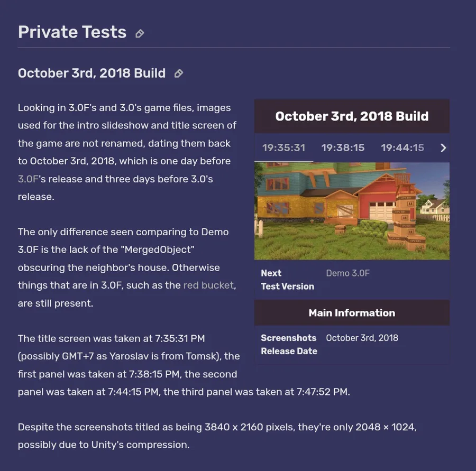Click the edit pencil beside Private Tests
The height and width of the screenshot is (471, 476).
pyautogui.click(x=140, y=34)
